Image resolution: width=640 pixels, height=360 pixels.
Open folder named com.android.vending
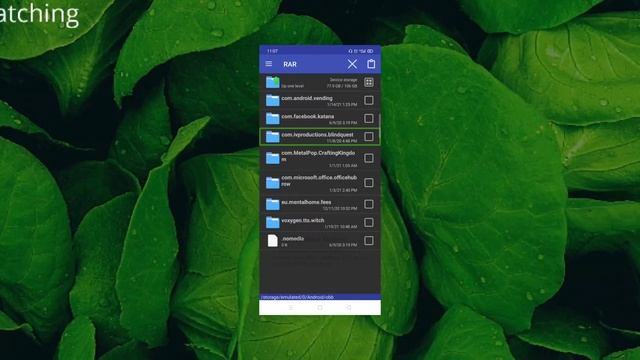[307, 98]
